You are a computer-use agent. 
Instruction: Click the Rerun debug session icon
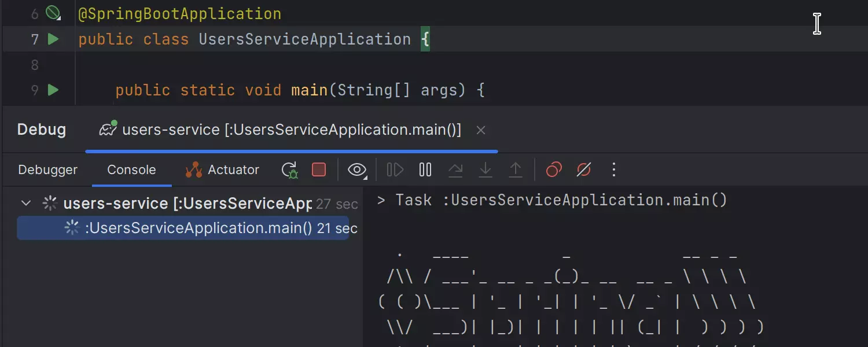(289, 170)
